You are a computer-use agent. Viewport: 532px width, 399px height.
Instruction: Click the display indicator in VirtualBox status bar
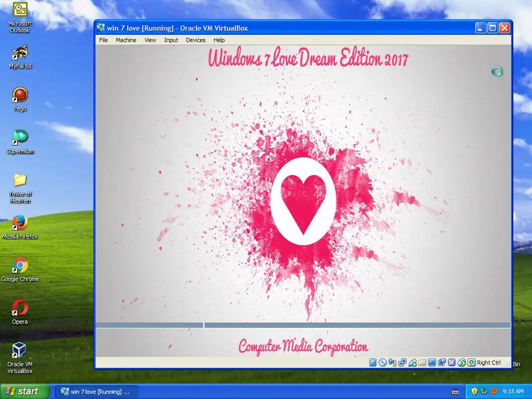[432, 363]
